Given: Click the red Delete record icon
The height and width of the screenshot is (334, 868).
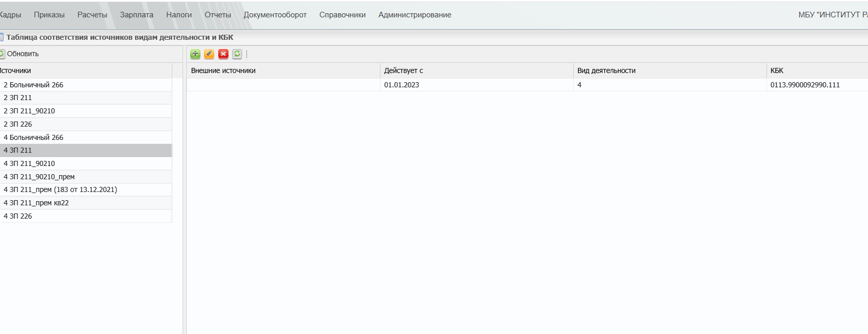Looking at the screenshot, I should (223, 54).
